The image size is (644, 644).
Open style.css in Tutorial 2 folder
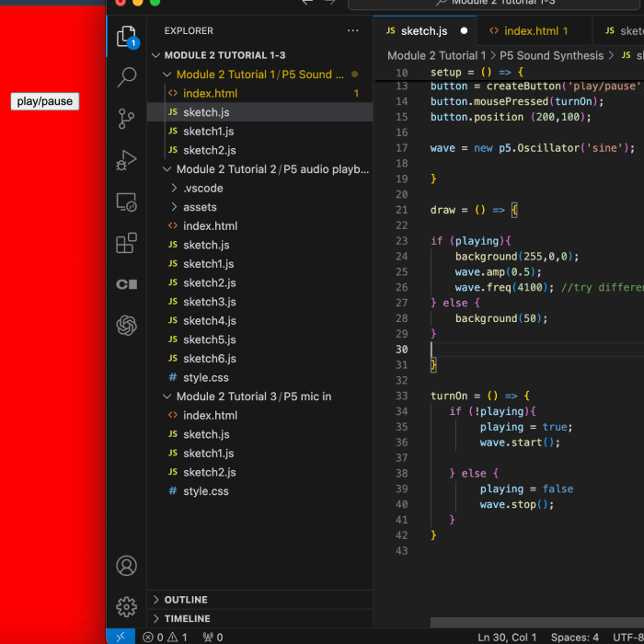click(259, 377)
